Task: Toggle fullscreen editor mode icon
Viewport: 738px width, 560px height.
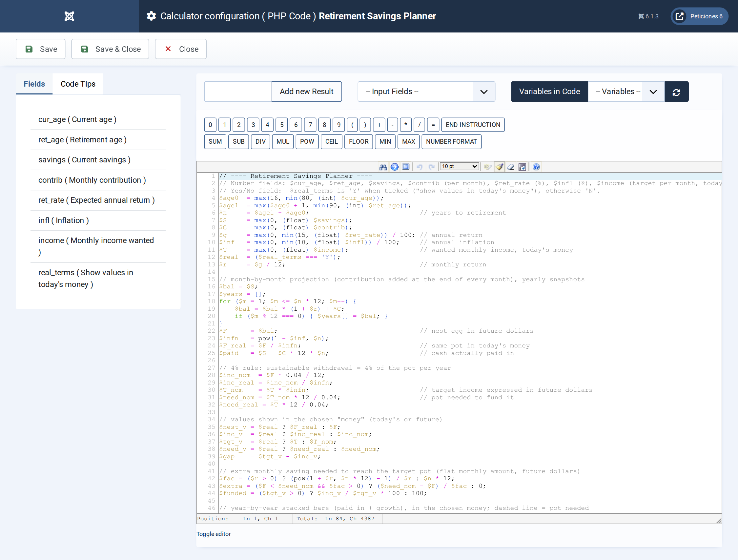Action: tap(406, 167)
